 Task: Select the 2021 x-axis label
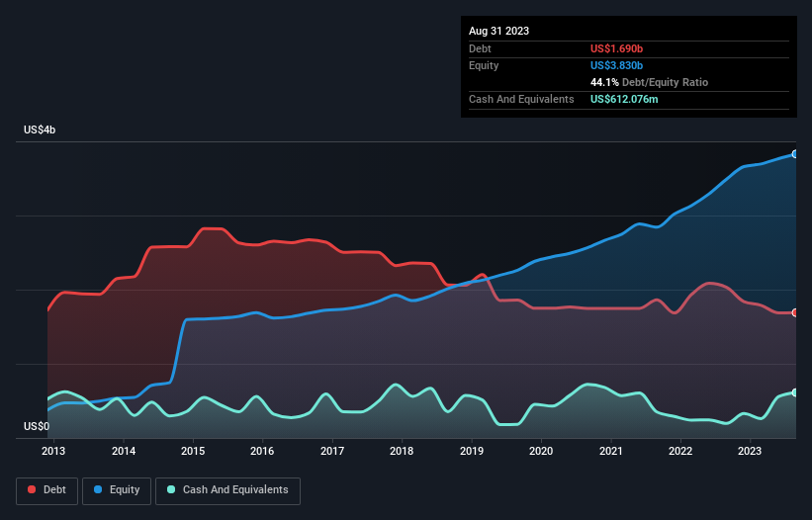click(610, 451)
